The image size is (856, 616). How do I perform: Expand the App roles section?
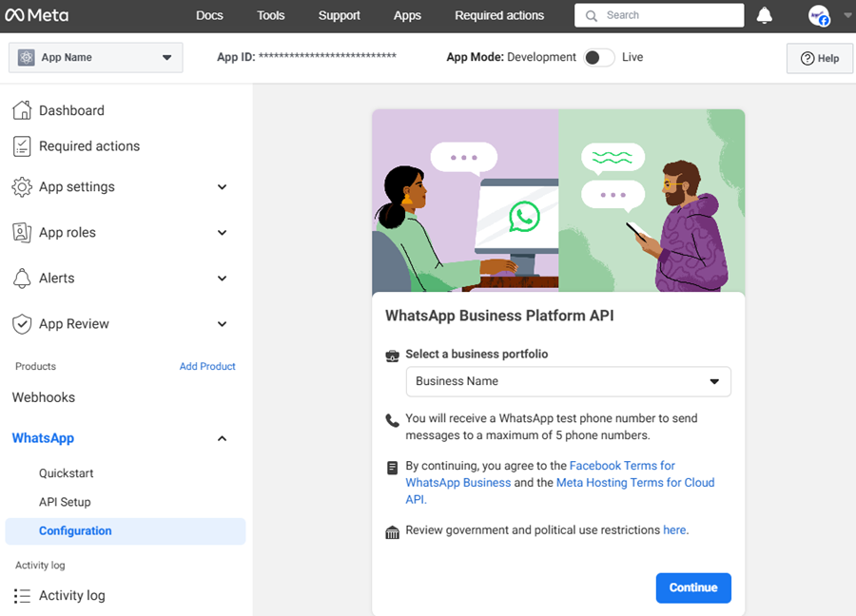coord(223,233)
